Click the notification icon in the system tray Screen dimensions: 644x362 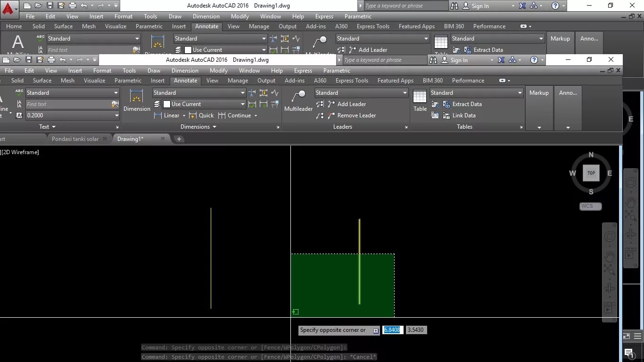pyautogui.click(x=629, y=353)
